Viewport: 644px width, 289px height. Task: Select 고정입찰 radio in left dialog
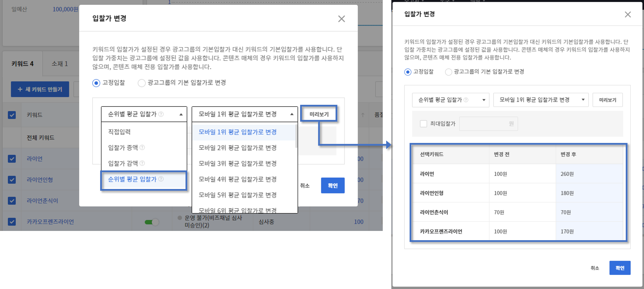(x=96, y=83)
